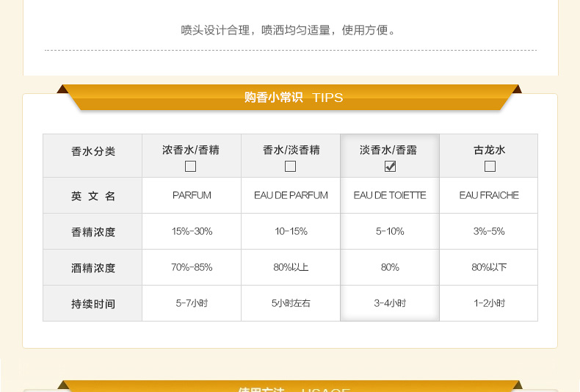Select the EAU FRAICHE cell
This screenshot has width=580, height=392.
click(x=489, y=195)
